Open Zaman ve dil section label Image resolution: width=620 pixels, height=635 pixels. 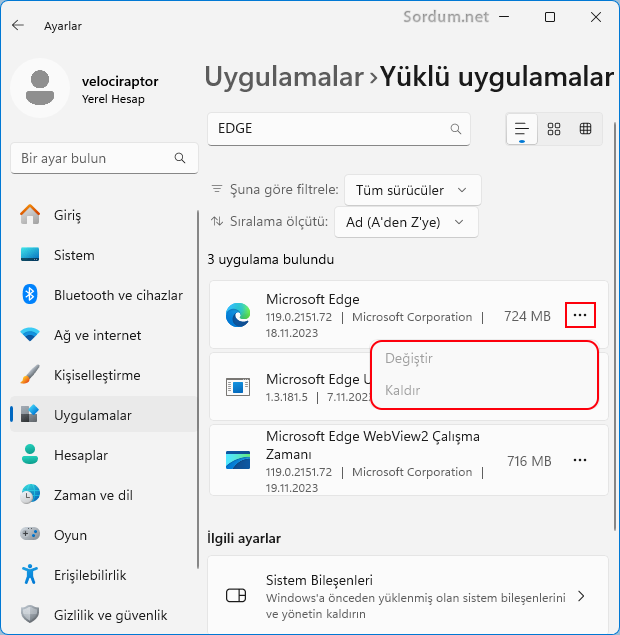(93, 495)
